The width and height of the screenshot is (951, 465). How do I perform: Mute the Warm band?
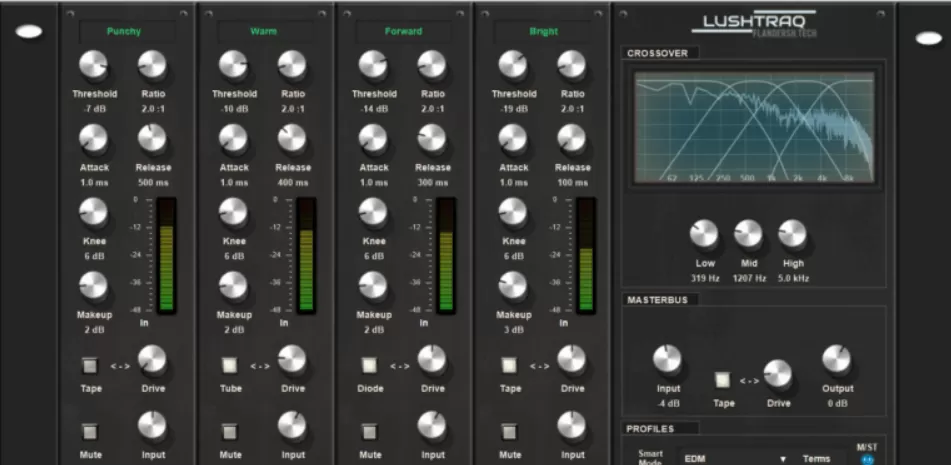click(229, 432)
